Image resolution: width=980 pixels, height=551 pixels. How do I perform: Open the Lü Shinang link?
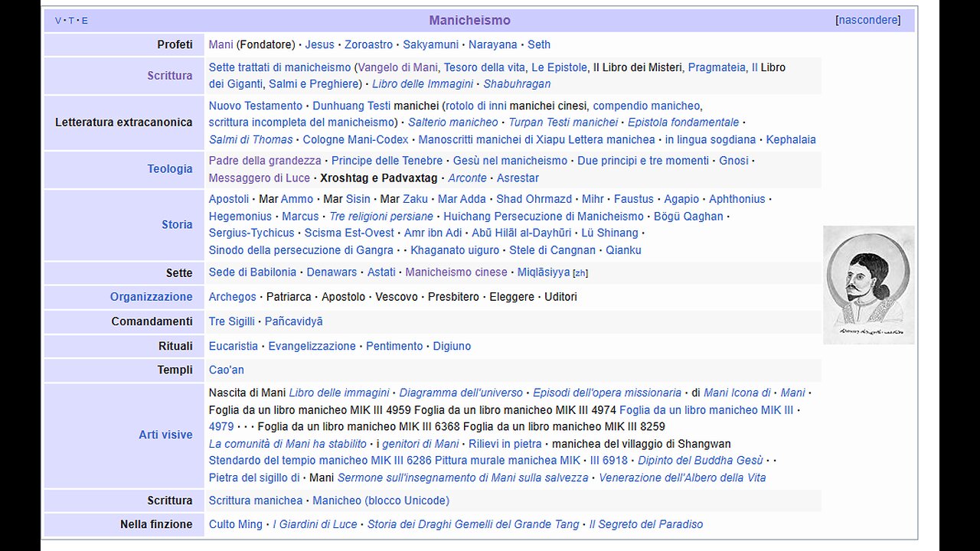[609, 233]
